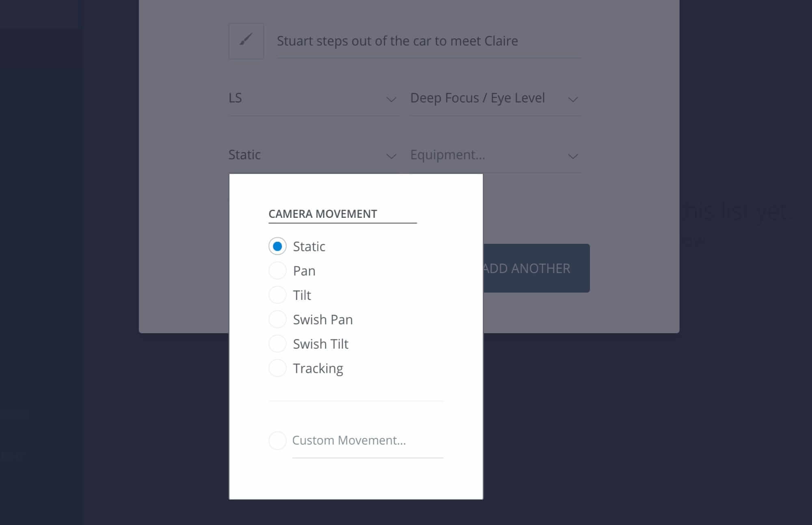Click the CAMERA MOVEMENT panel heading
This screenshot has width=812, height=525.
coord(322,213)
